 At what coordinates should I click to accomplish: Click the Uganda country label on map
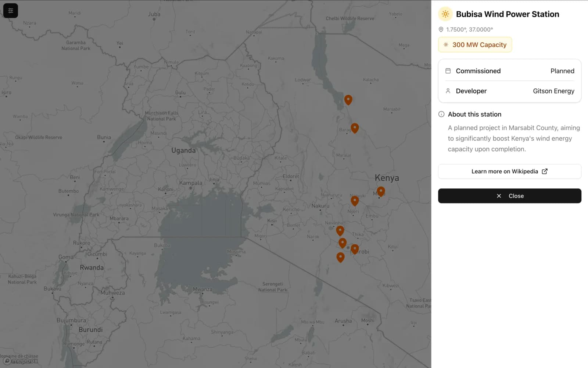pyautogui.click(x=183, y=150)
